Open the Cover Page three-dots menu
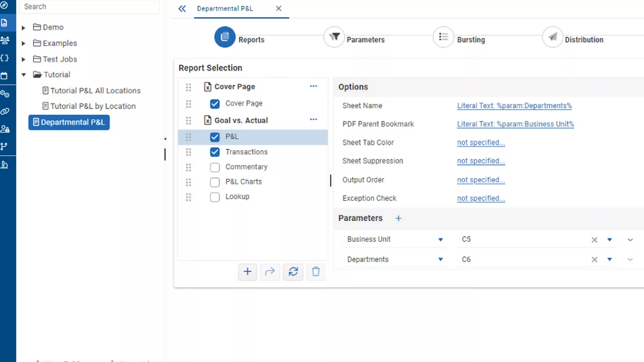This screenshot has width=644, height=362. click(313, 86)
